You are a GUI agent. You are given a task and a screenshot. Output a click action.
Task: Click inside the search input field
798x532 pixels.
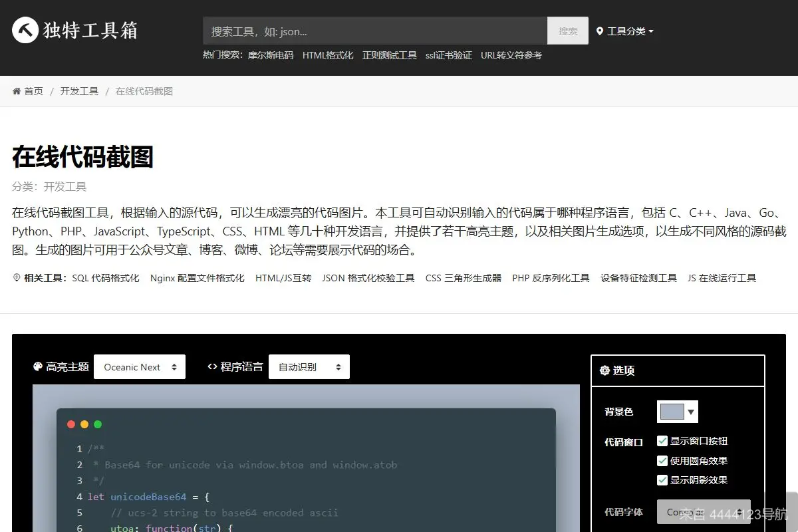[x=372, y=31]
